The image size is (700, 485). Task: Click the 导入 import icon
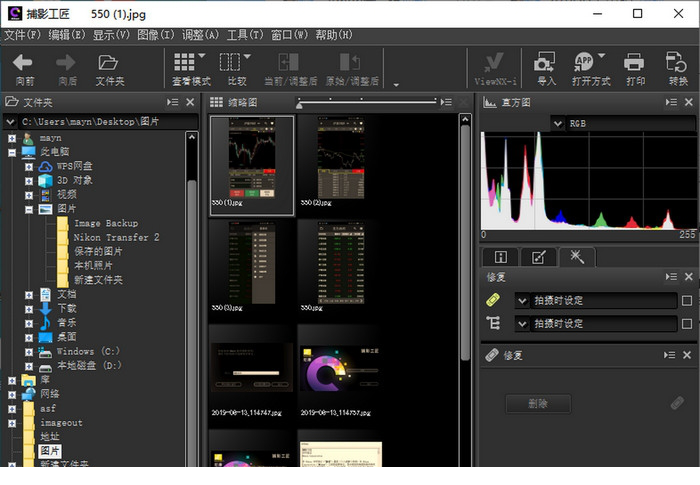point(546,63)
